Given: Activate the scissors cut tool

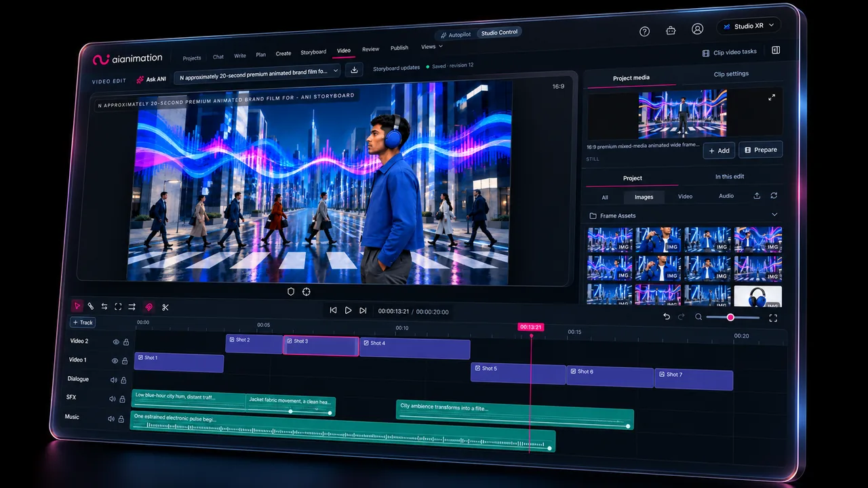Looking at the screenshot, I should click(x=165, y=307).
